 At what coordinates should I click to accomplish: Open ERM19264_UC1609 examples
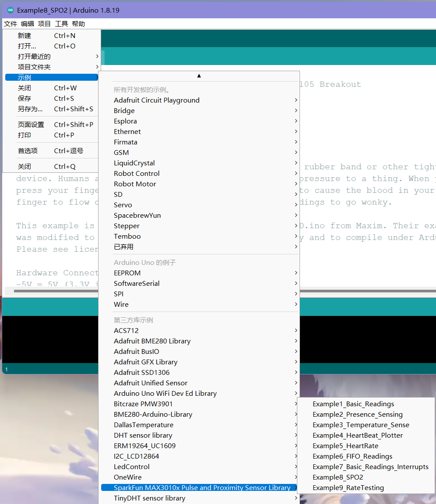(199, 446)
